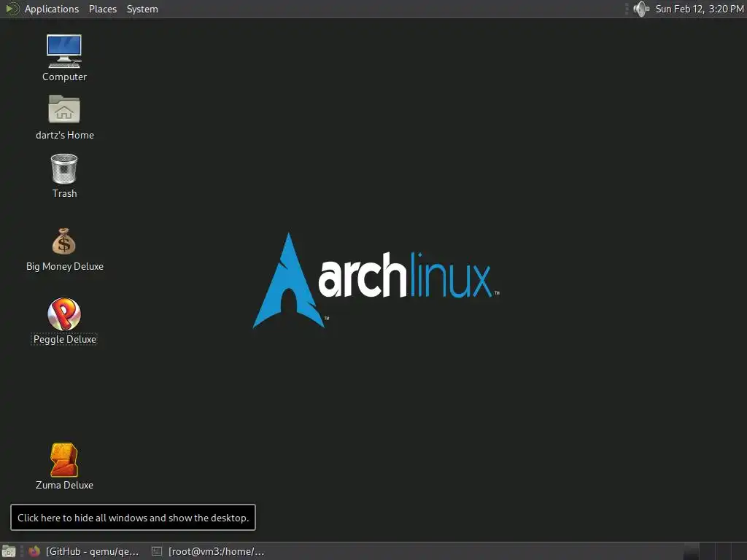Click the top panel applet drag handle beside speaker
This screenshot has width=747, height=560.
[x=627, y=9]
